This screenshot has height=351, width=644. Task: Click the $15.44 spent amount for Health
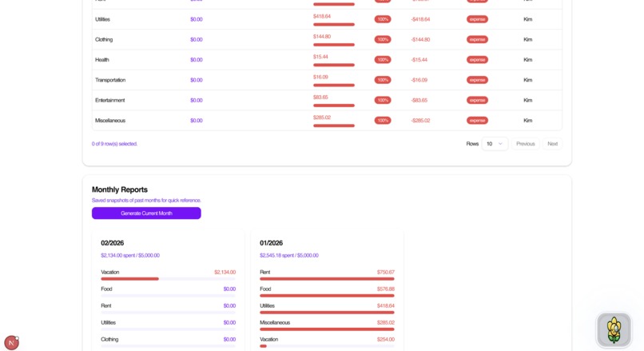tap(320, 57)
